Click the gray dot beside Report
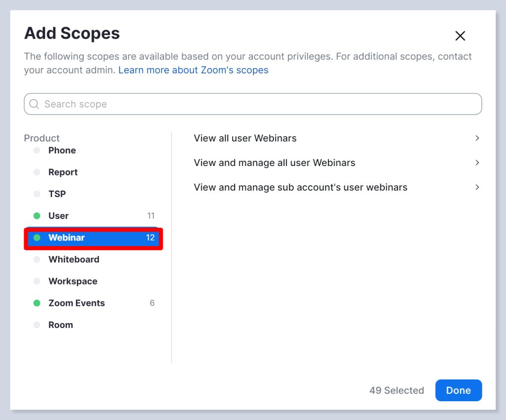506x420 pixels. (37, 172)
